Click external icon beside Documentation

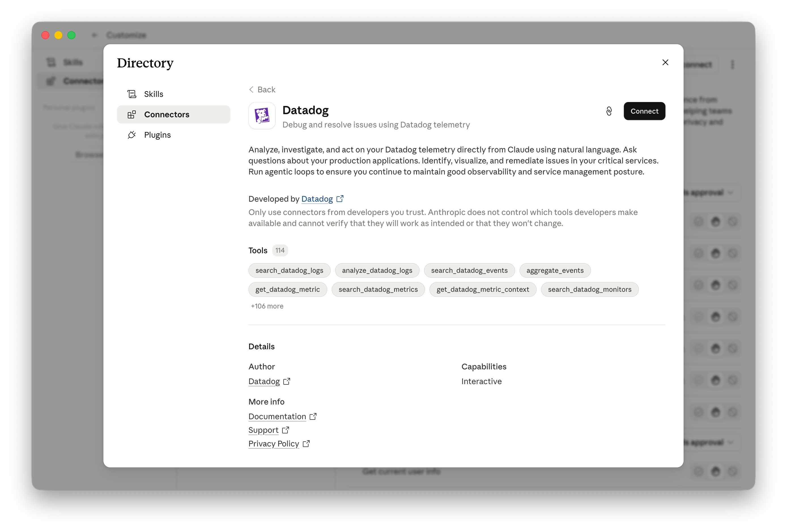click(x=313, y=416)
